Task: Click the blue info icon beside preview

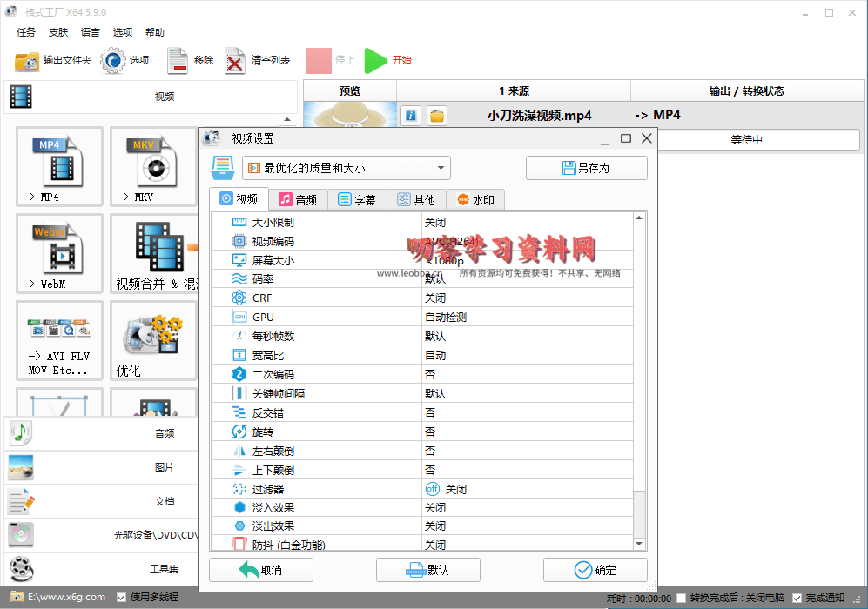Action: [x=411, y=116]
